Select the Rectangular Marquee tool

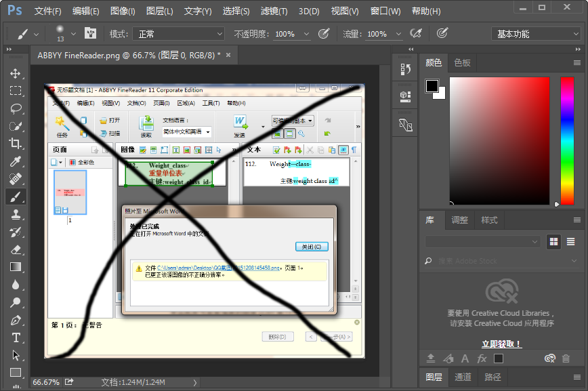click(16, 91)
